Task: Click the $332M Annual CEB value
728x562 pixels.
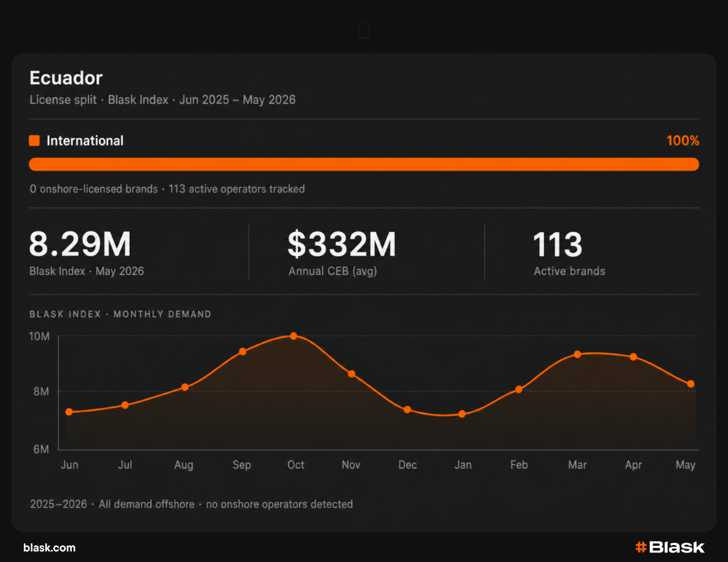Action: pos(341,244)
